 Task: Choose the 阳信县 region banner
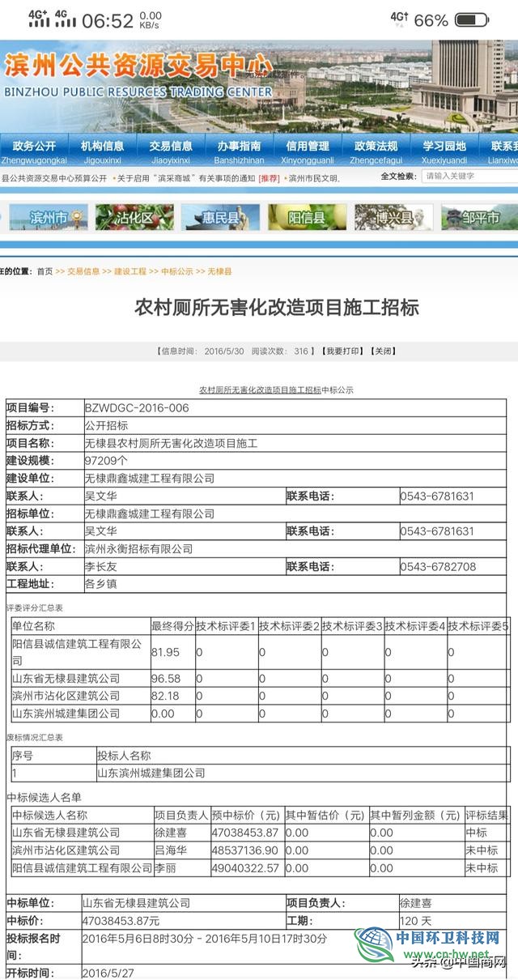307,217
